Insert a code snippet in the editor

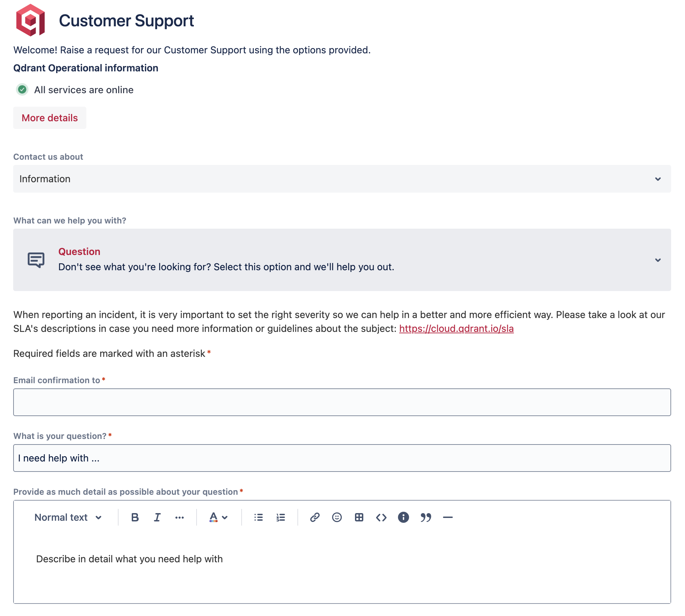[x=381, y=517]
